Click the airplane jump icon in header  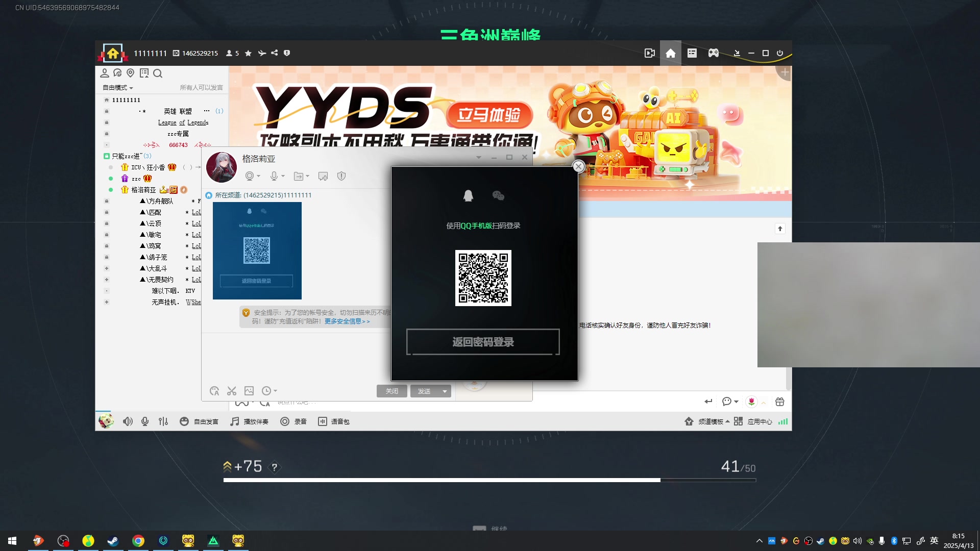point(262,53)
